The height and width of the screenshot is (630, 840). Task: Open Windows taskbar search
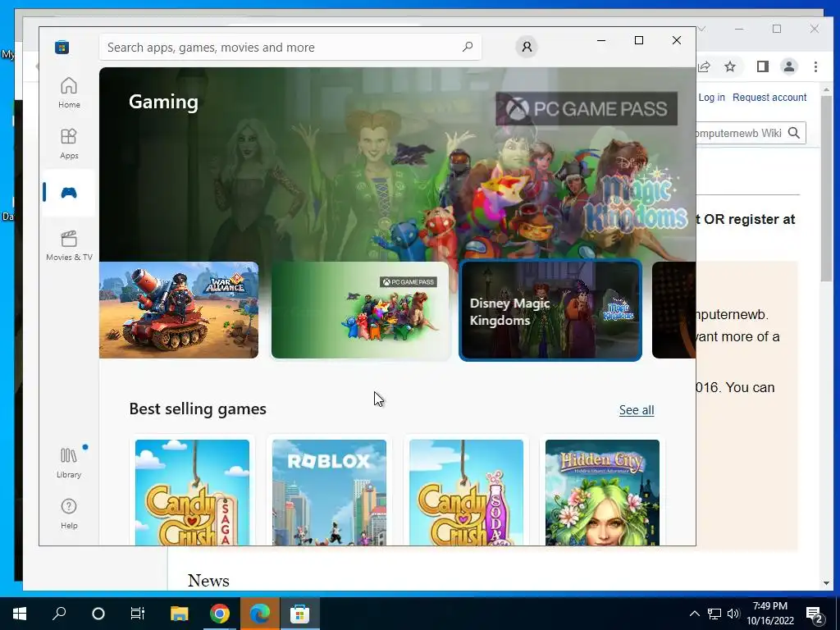pyautogui.click(x=59, y=614)
